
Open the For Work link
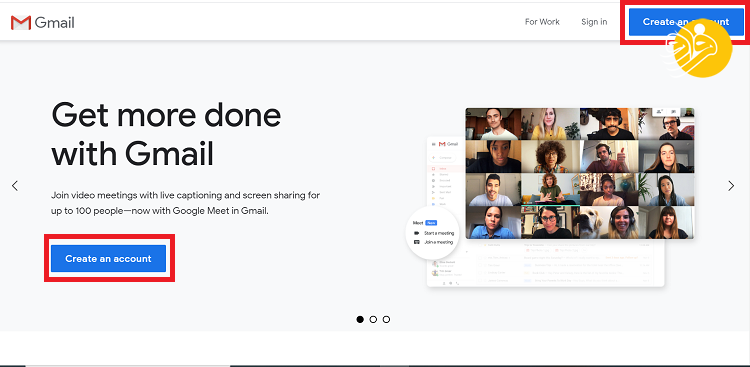point(542,22)
